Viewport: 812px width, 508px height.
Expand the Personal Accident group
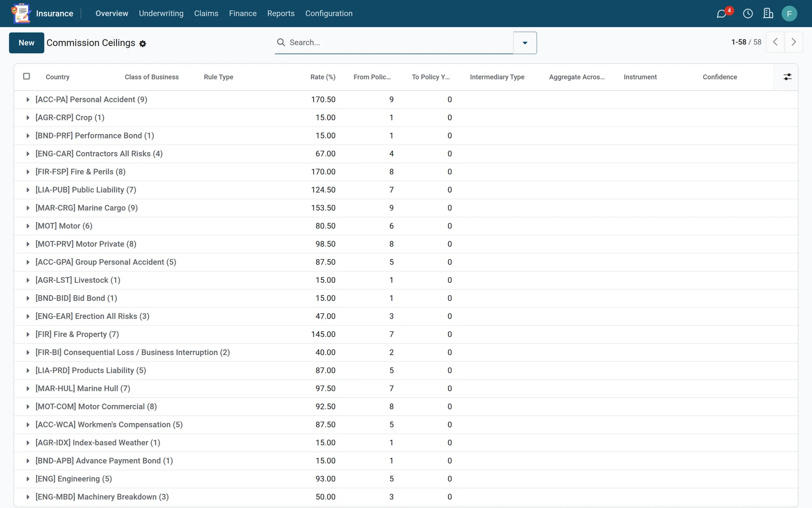pos(406,99)
